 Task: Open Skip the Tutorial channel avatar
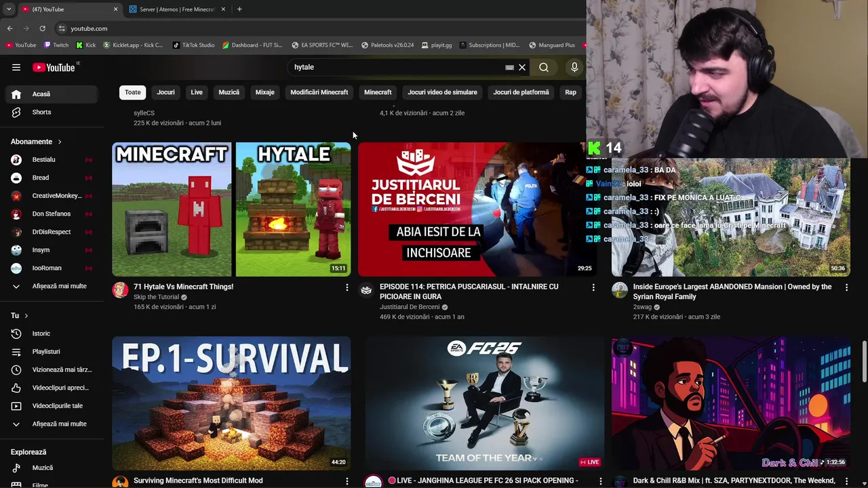[x=120, y=290]
